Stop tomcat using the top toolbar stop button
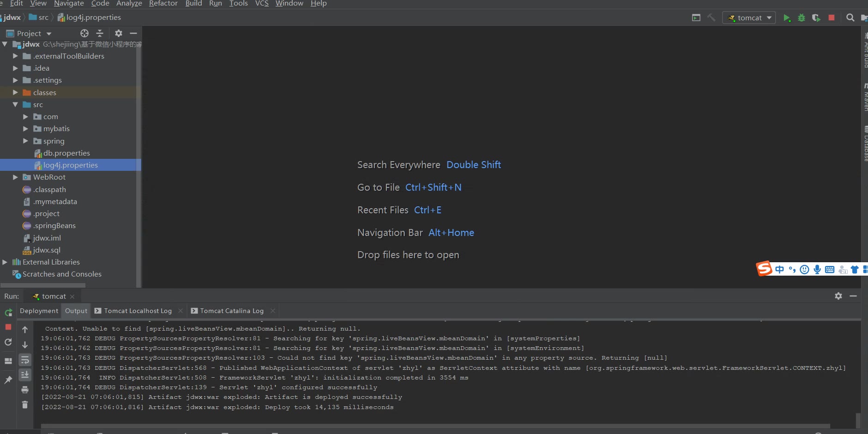Screen dimensions: 868x434 832,18
